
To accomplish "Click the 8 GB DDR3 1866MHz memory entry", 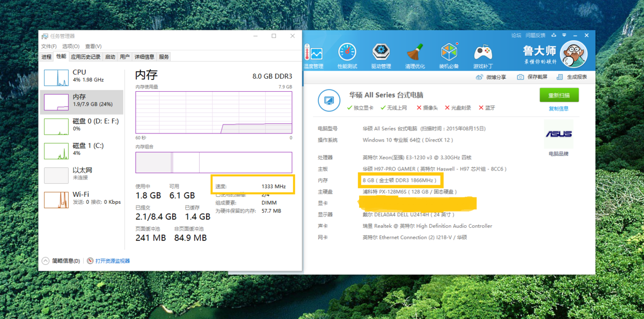I will (399, 180).
